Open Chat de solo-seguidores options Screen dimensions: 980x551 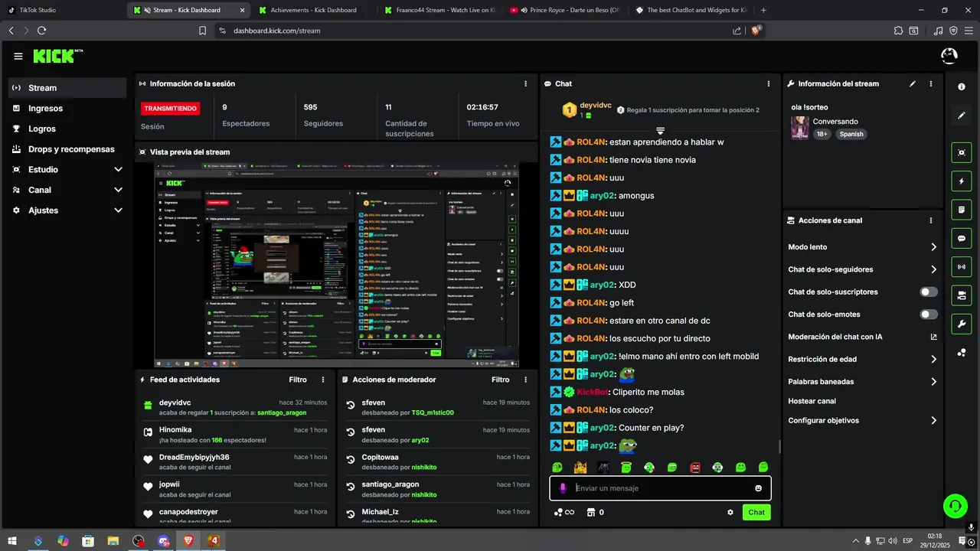pos(863,269)
